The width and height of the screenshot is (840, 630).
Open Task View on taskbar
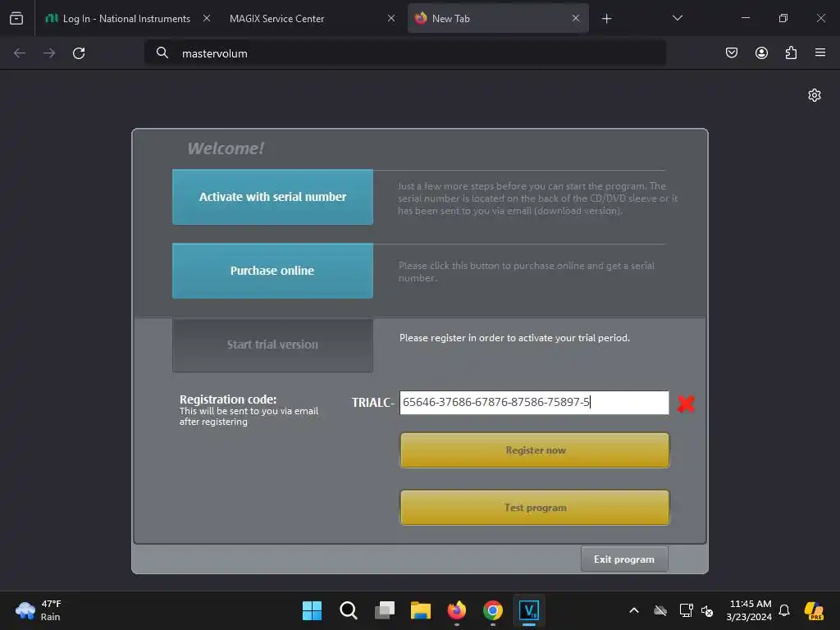385,610
